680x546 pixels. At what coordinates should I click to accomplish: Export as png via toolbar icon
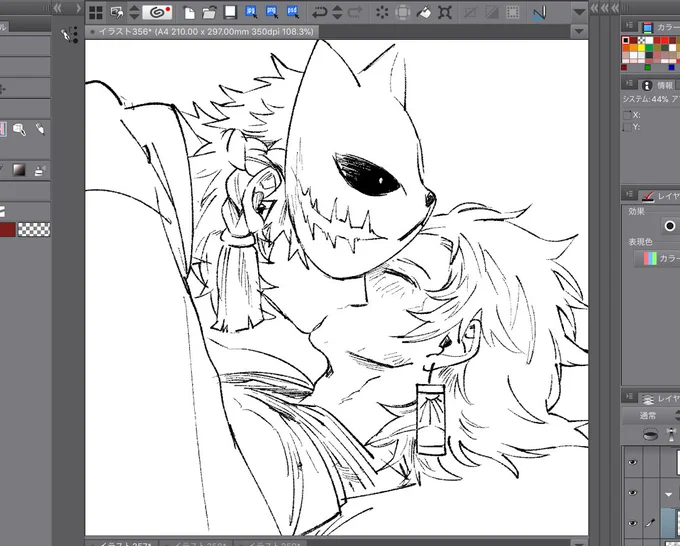pyautogui.click(x=272, y=12)
